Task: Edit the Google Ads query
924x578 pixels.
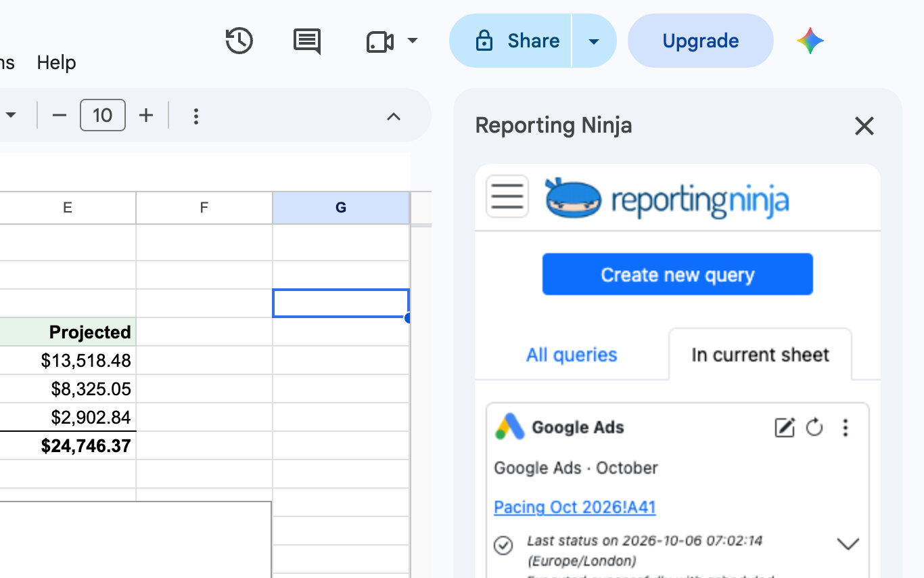Action: (785, 428)
